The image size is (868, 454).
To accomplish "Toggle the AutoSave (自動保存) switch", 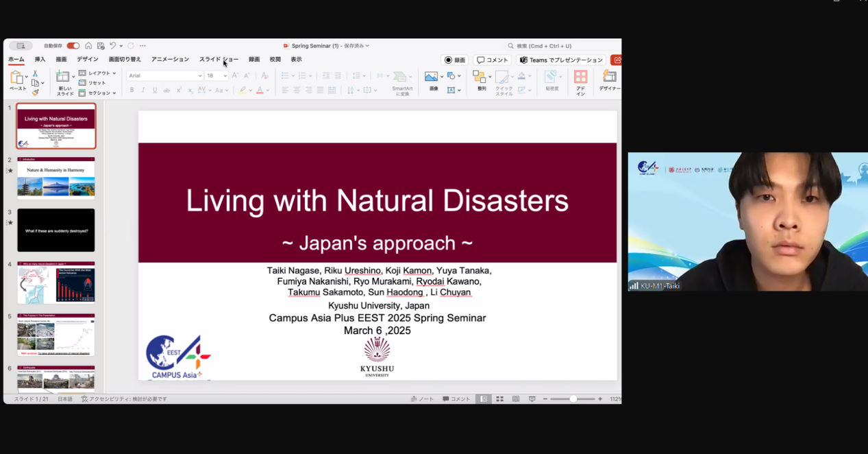I will (x=73, y=46).
